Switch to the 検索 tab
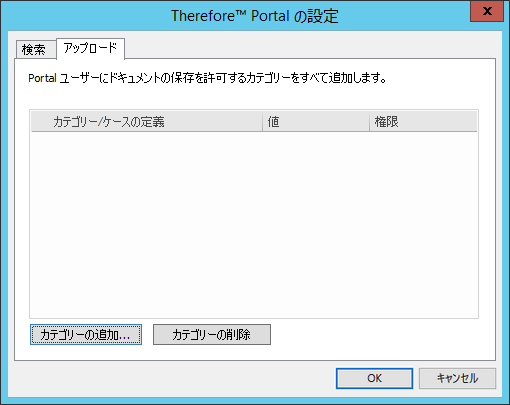This screenshot has height=405, width=510. [x=36, y=50]
